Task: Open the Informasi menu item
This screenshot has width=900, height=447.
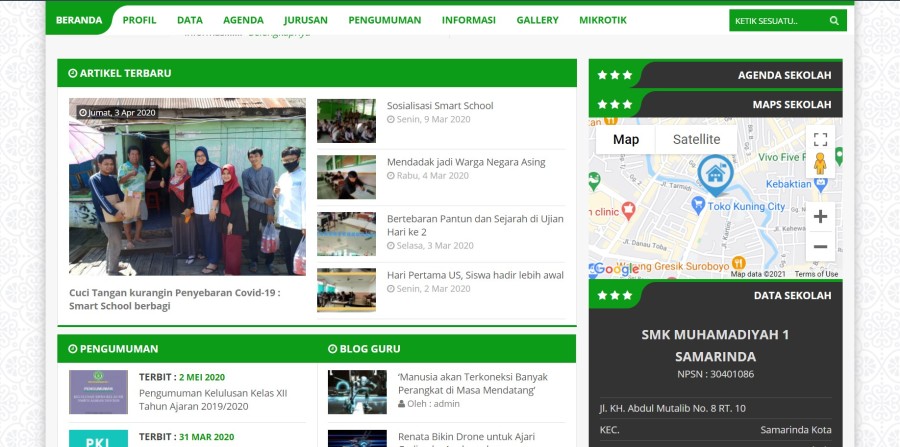Action: pos(468,20)
